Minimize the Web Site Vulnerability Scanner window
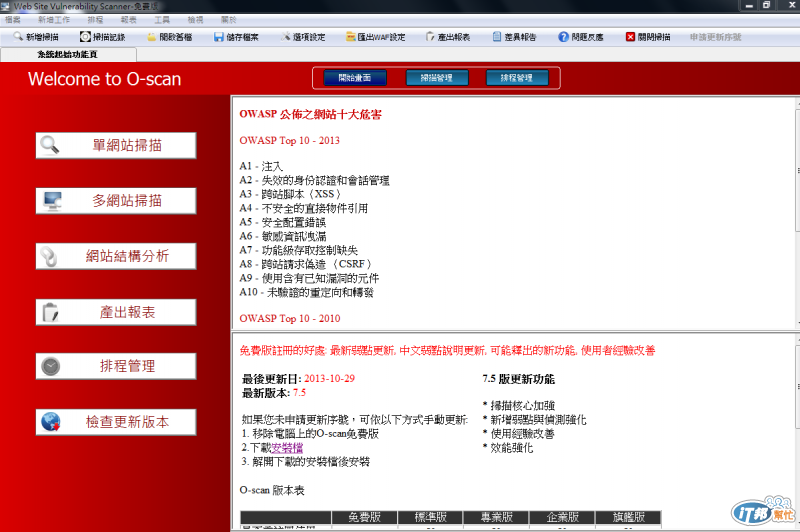Image resolution: width=800 pixels, height=532 pixels. 748,6
